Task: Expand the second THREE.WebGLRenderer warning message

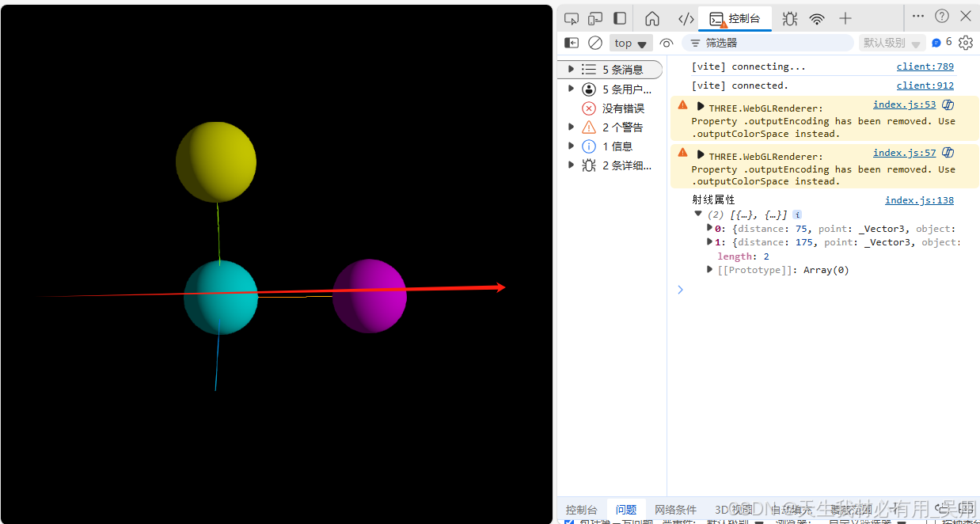Action: click(x=701, y=154)
